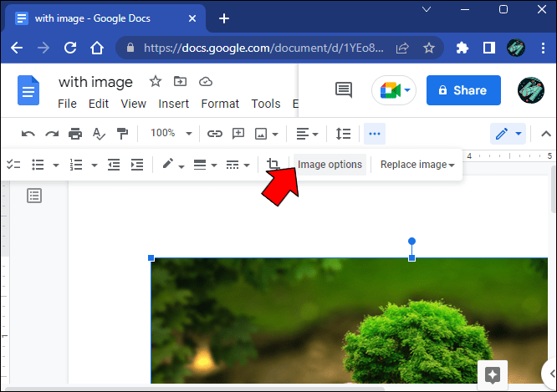
Task: Open the Tools menu
Action: tap(266, 104)
